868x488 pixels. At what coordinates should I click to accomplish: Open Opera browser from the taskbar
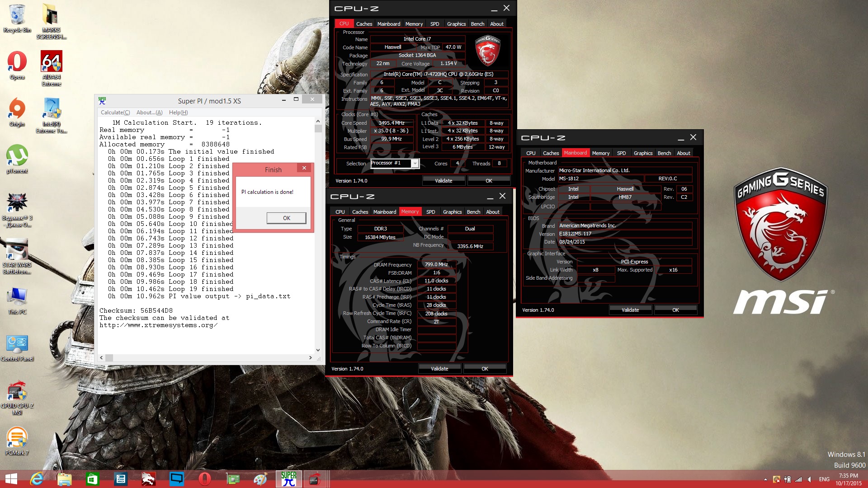(205, 479)
